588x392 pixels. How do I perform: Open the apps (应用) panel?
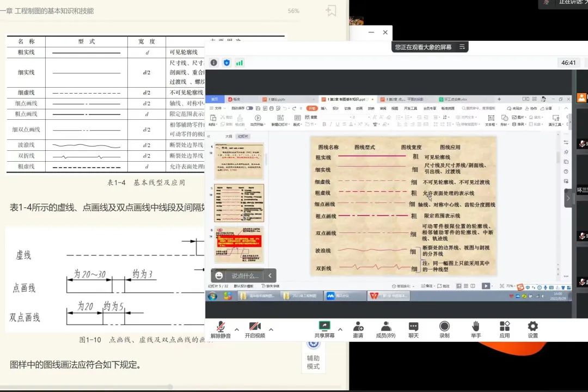coord(504,327)
